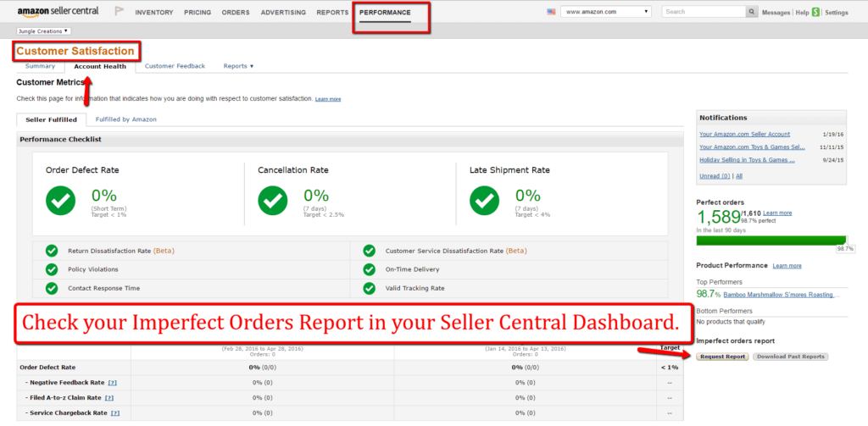Switch to the Fulfilled by Amazon tab
The width and height of the screenshot is (868, 426).
(x=125, y=119)
